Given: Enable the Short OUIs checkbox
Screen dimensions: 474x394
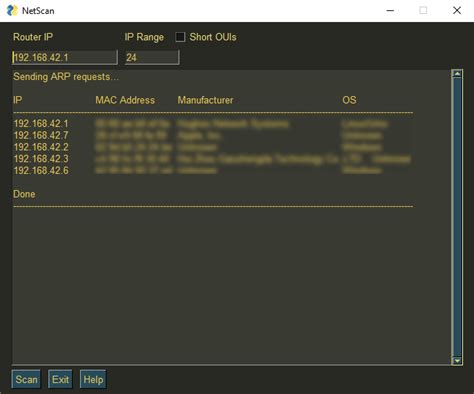Looking at the screenshot, I should (180, 37).
